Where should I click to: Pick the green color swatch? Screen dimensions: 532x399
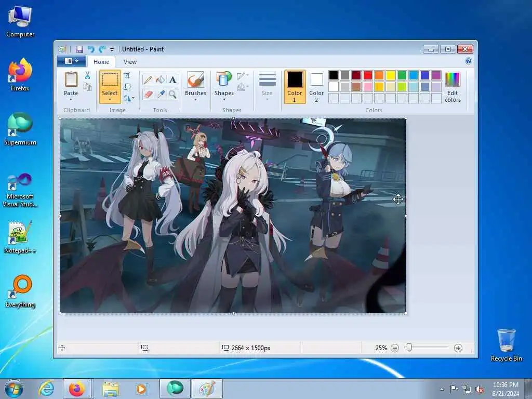tap(402, 75)
